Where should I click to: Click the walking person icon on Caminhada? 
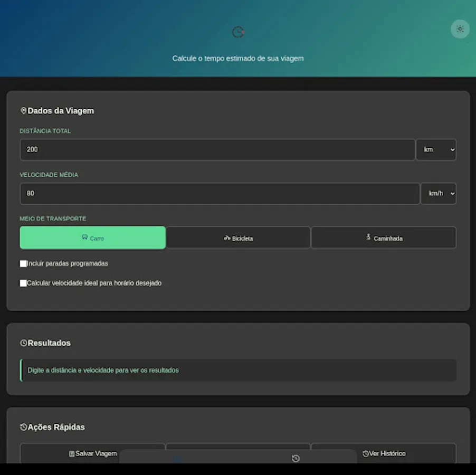click(x=367, y=237)
